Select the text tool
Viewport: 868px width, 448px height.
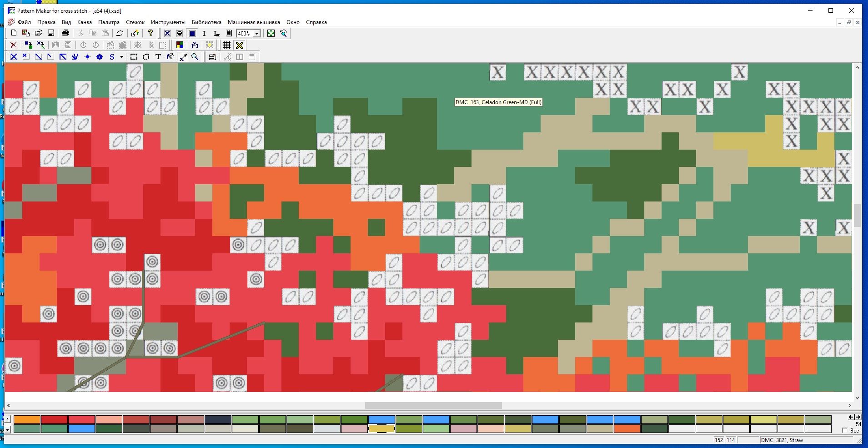(158, 57)
